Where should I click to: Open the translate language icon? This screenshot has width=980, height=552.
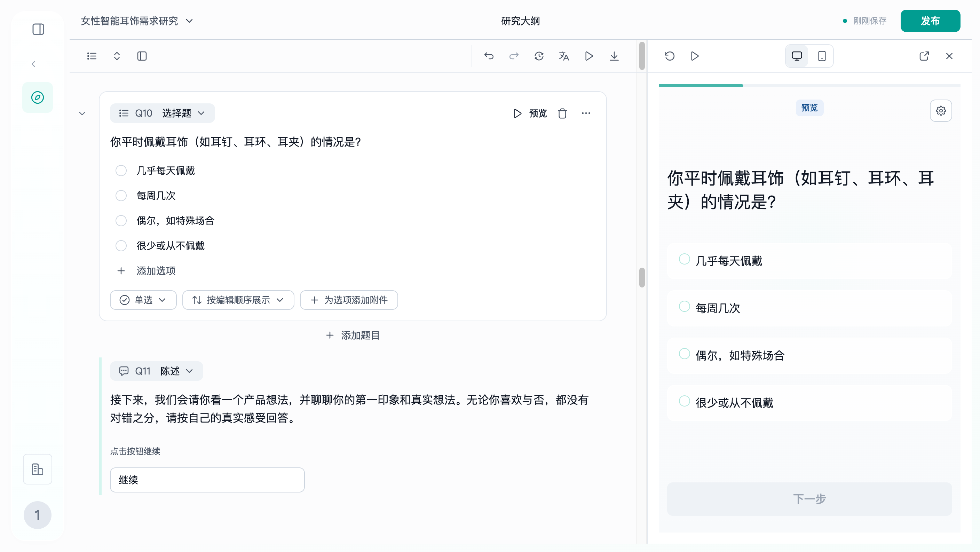(564, 56)
